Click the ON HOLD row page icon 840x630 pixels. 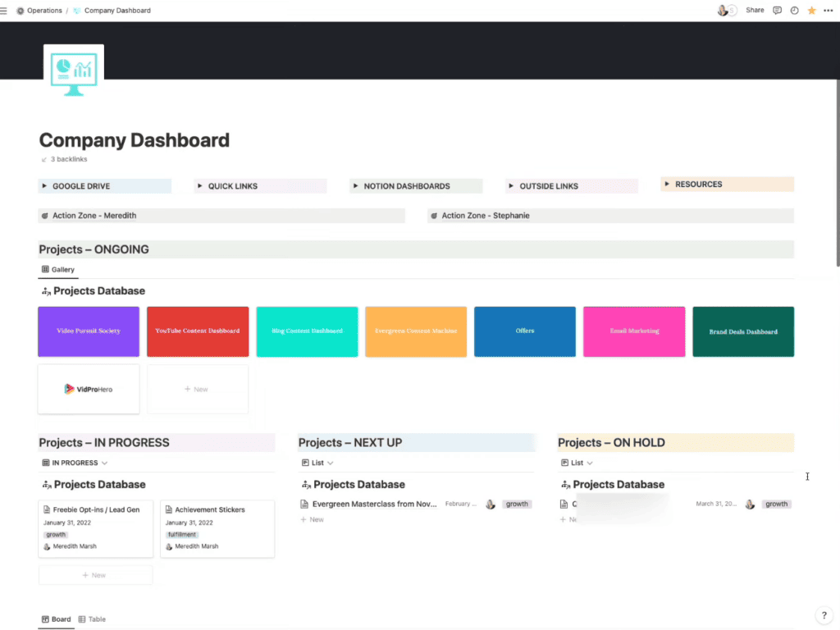(564, 504)
